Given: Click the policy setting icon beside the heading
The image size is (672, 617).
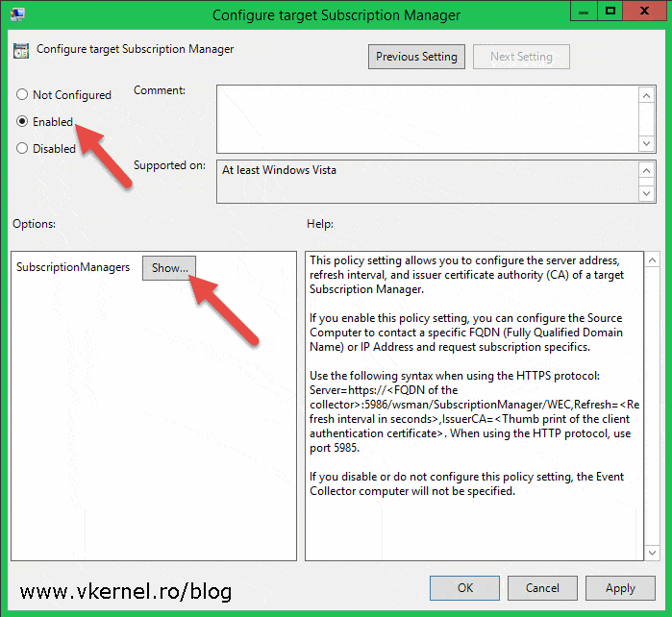Looking at the screenshot, I should [21, 51].
